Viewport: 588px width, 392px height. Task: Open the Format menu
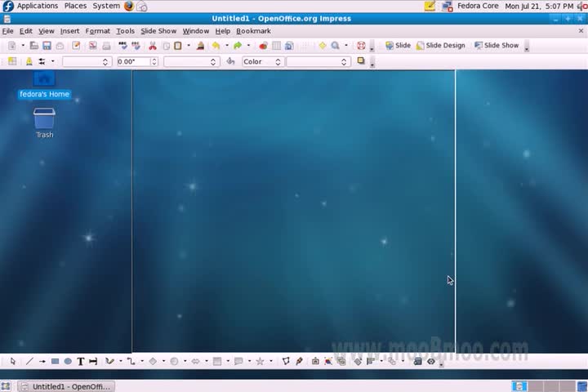tap(97, 31)
